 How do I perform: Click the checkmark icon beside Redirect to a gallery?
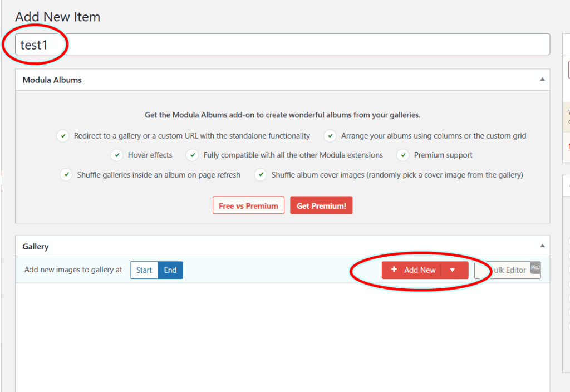(62, 136)
